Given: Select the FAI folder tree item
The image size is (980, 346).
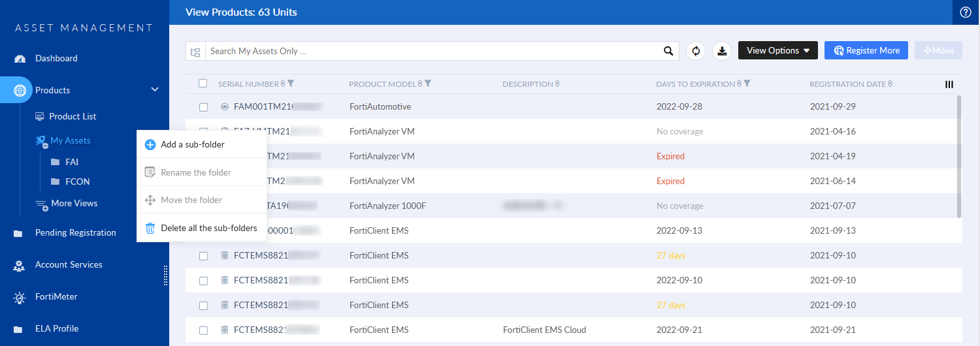Looking at the screenshot, I should [x=72, y=163].
